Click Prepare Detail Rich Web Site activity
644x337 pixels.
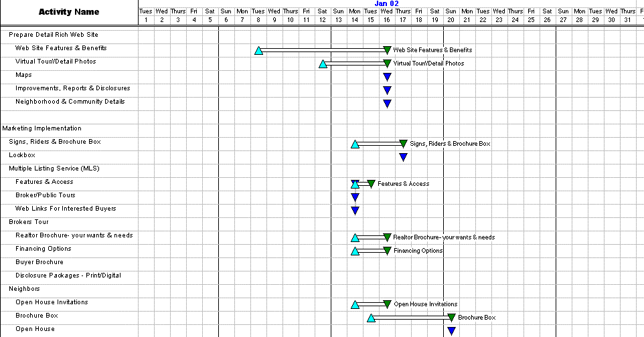(54, 35)
